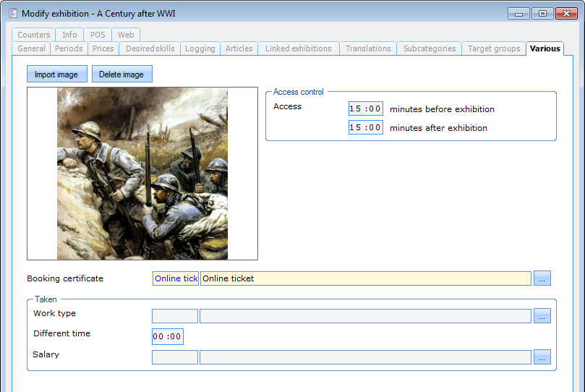The image size is (585, 392).
Task: Open Booking certificate lookup ellipsis button
Action: (x=542, y=278)
